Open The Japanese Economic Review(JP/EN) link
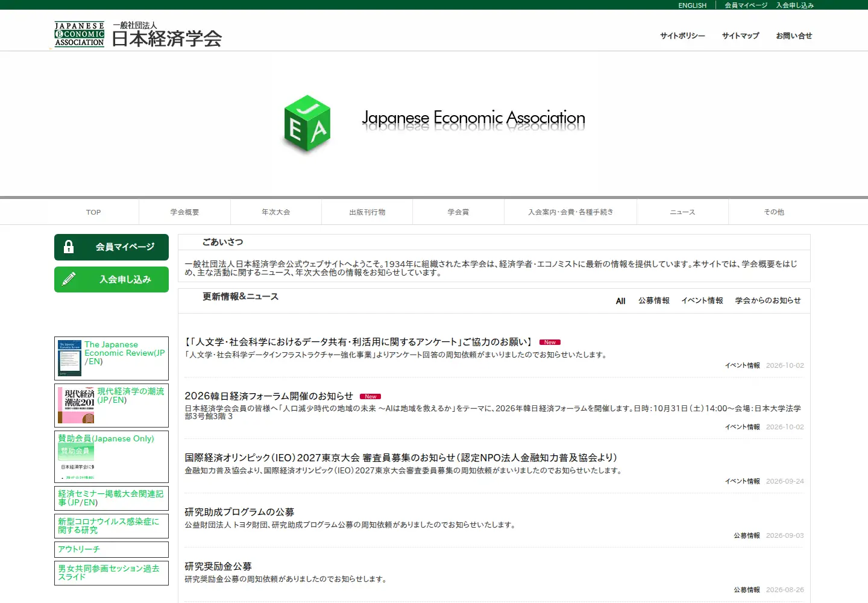Viewport: 868px width, 603px height. tap(124, 353)
